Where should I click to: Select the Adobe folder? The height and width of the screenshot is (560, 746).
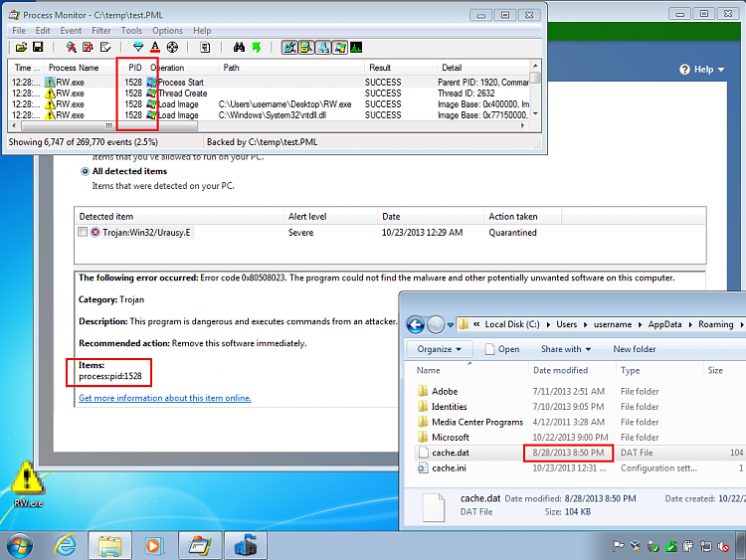coord(438,392)
